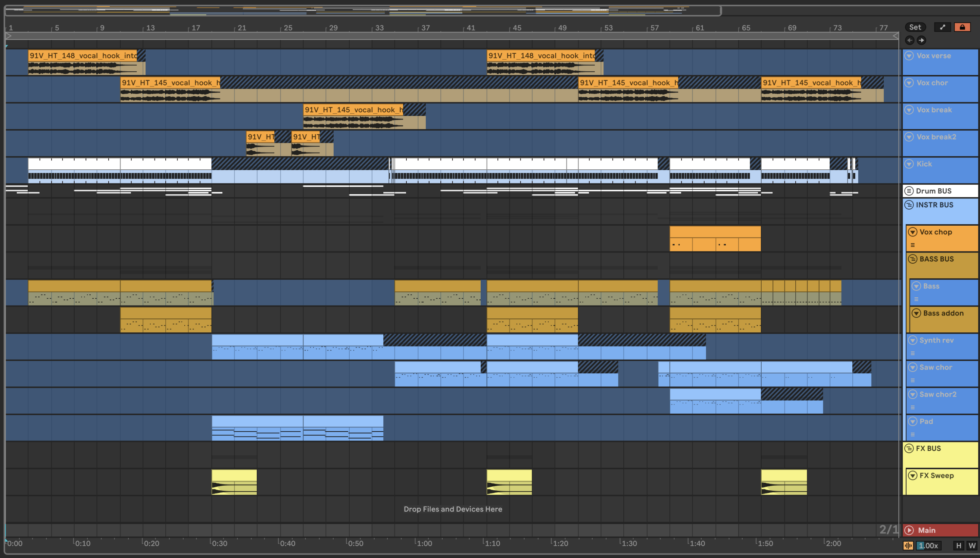Click the Set locator button
This screenshot has height=558, width=980.
pos(915,27)
